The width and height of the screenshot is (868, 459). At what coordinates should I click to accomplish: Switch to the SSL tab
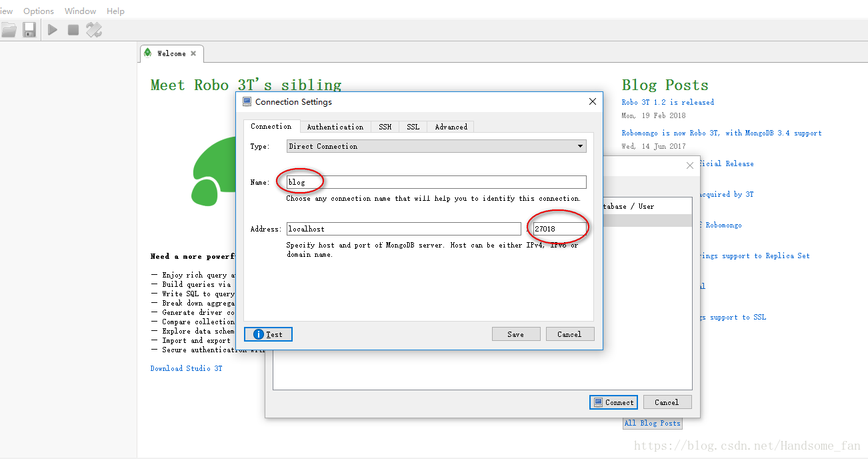click(413, 127)
